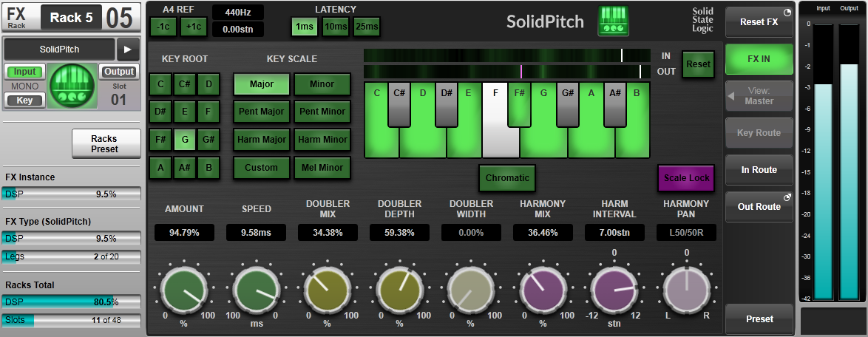868x337 pixels.
Task: Enable Scale Lock
Action: tap(686, 178)
